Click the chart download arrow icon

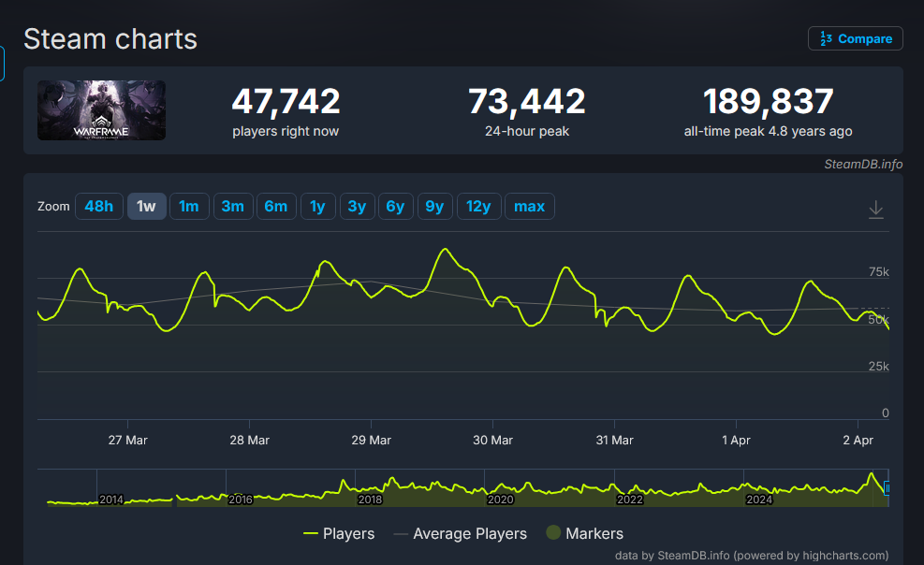click(x=875, y=210)
